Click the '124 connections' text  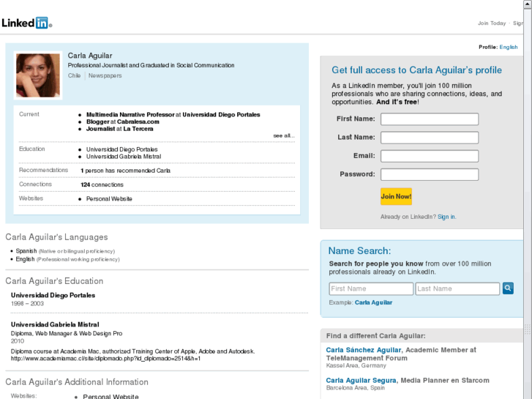pyautogui.click(x=102, y=184)
